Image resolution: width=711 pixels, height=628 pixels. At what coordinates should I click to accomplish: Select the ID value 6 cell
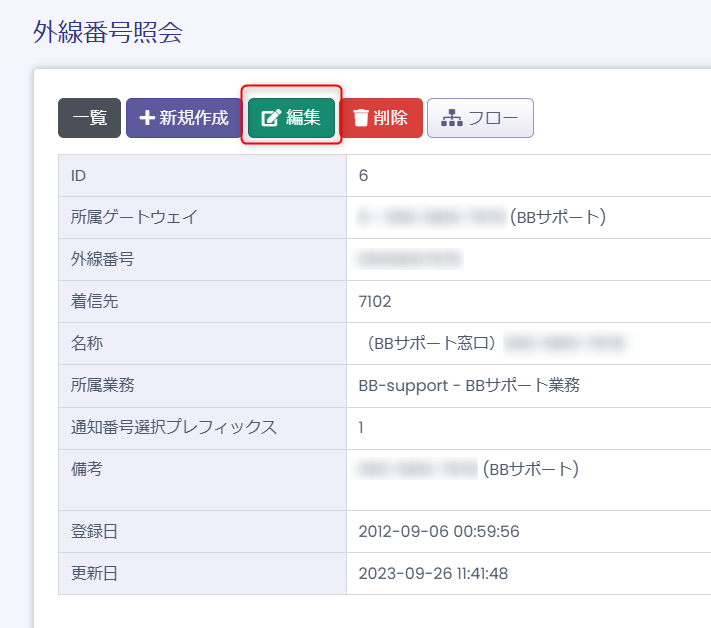364,176
